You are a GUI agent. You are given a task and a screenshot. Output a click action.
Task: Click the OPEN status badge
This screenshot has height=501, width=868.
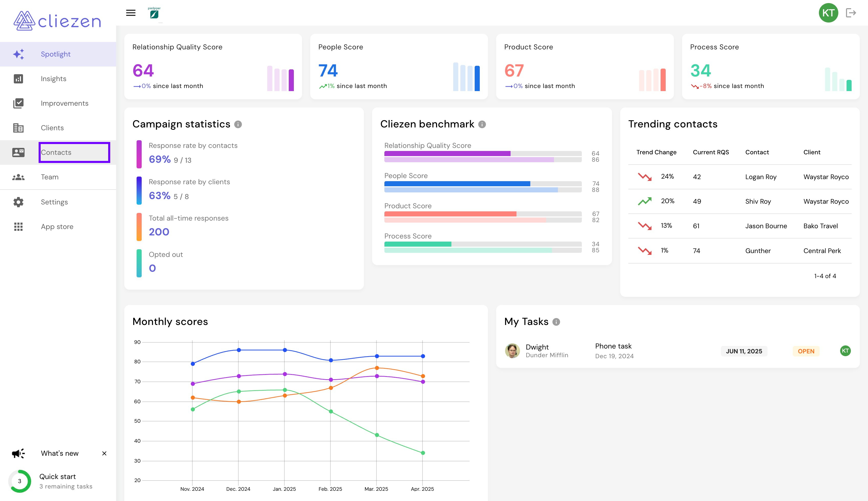(x=806, y=351)
